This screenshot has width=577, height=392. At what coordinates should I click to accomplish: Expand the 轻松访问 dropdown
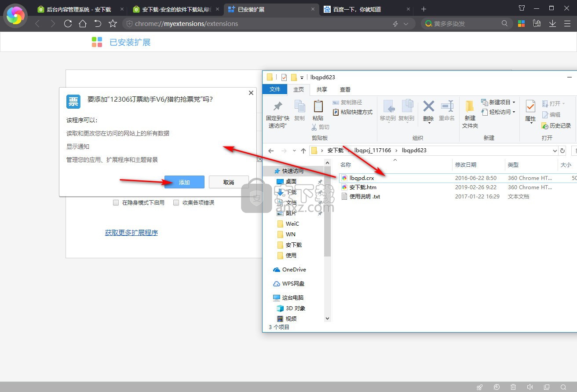pos(514,112)
